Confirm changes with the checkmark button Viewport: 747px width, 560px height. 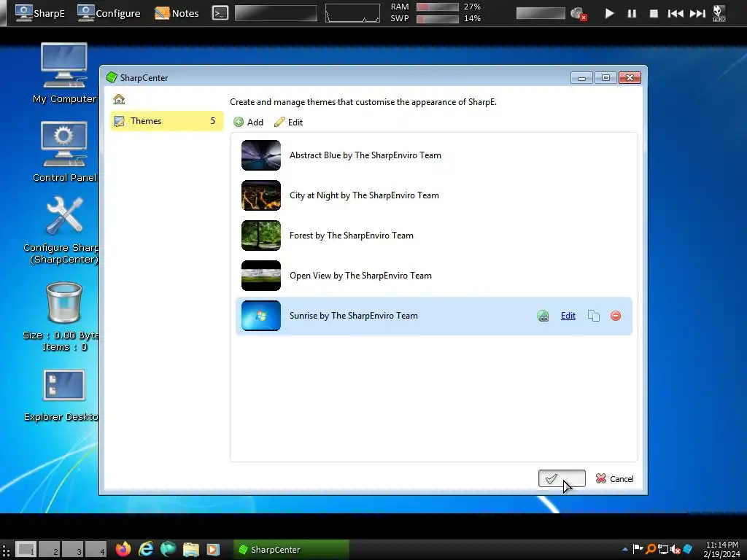click(562, 478)
